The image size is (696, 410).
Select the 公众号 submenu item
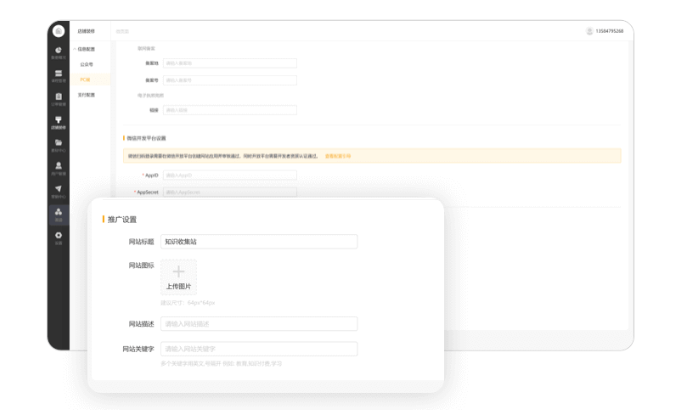click(86, 63)
